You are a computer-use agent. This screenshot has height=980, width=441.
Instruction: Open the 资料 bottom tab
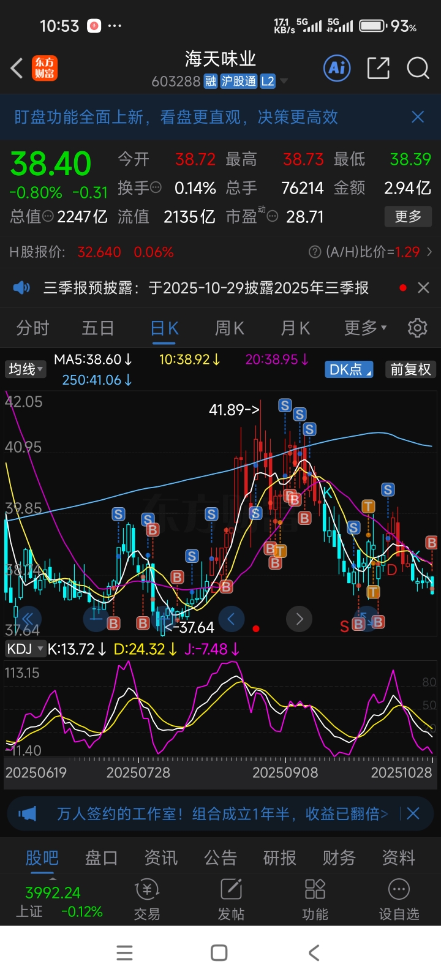[x=398, y=858]
